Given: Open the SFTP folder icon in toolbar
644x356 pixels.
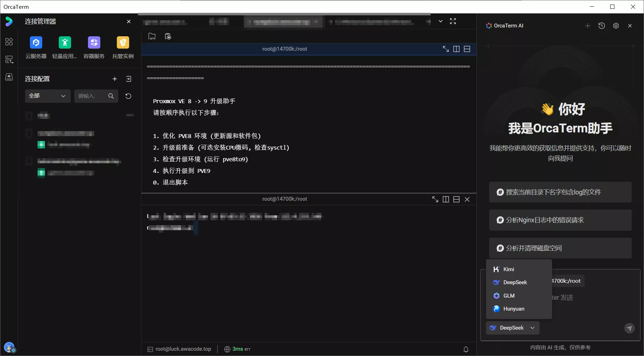Looking at the screenshot, I should point(152,36).
